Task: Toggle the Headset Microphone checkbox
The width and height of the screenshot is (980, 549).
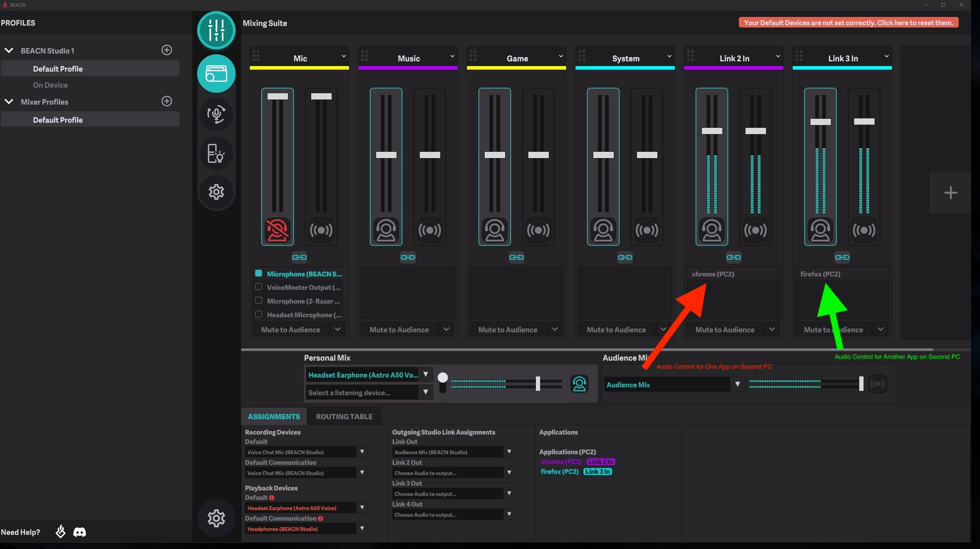Action: click(258, 314)
